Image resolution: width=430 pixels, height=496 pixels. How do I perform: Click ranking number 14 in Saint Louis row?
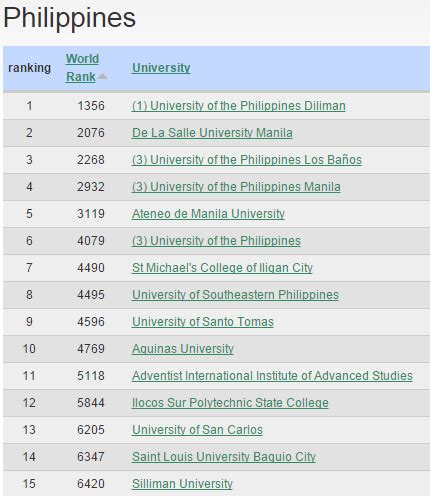point(29,457)
